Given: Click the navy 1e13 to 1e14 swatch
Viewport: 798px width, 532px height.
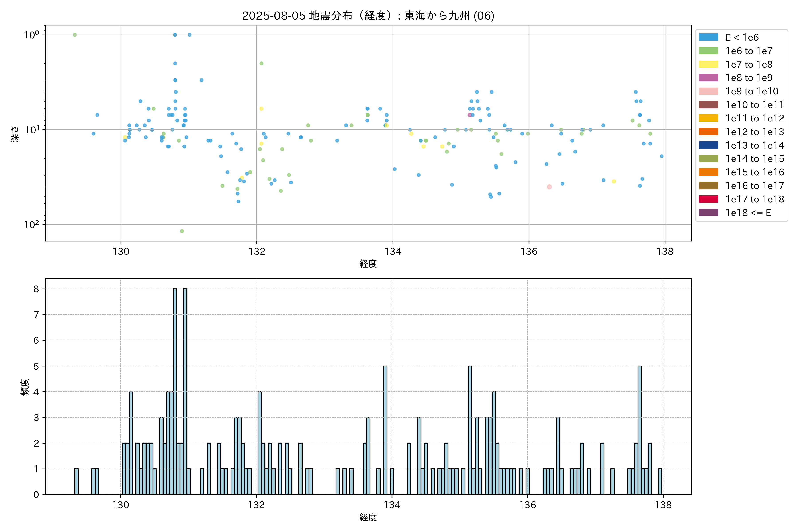Looking at the screenshot, I should coord(708,145).
